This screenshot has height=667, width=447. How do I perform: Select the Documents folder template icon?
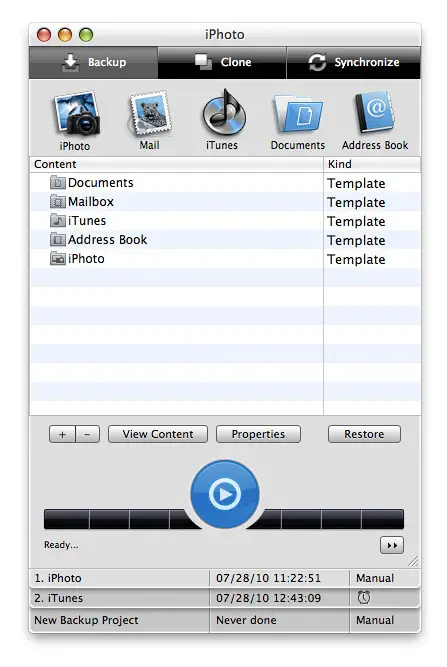[x=298, y=114]
